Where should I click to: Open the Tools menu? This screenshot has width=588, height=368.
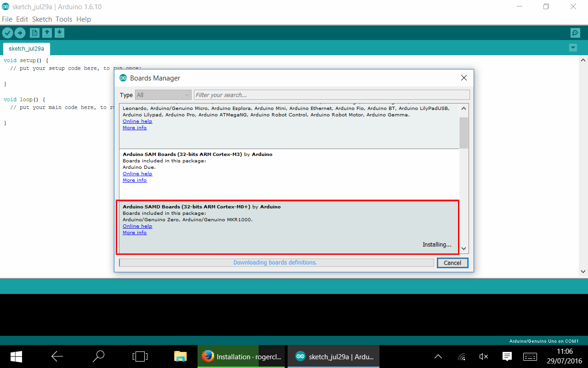tap(64, 19)
